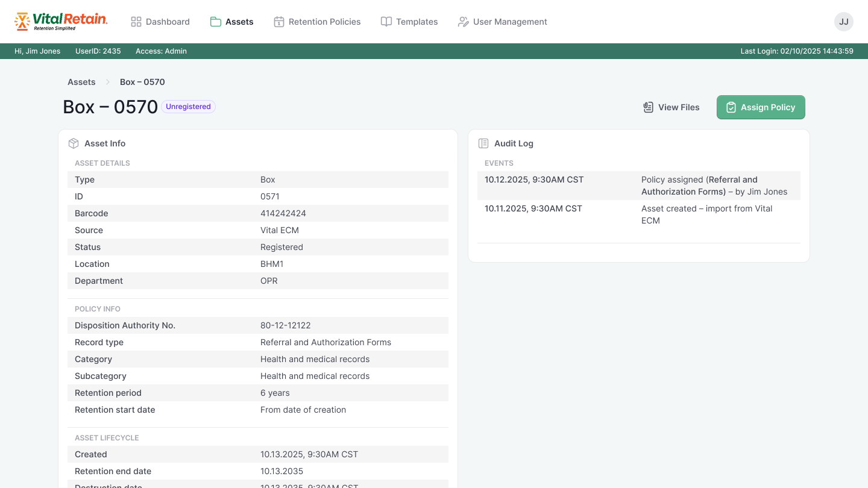Click the 10.11.2025 audit log timestamp
The width and height of the screenshot is (868, 488).
tap(533, 208)
